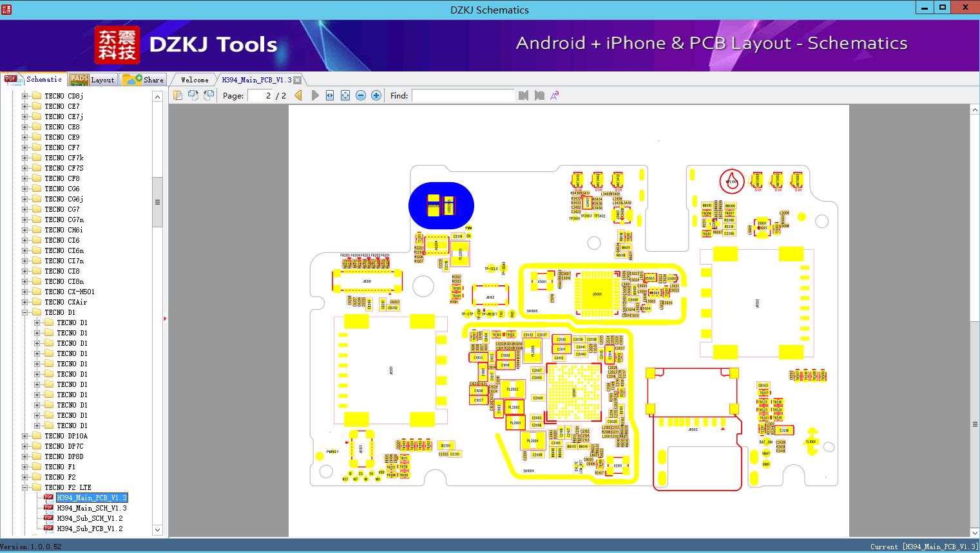Viewport: 980px width, 553px height.
Task: Click the TECNO DP10A folder icon
Action: (x=36, y=436)
